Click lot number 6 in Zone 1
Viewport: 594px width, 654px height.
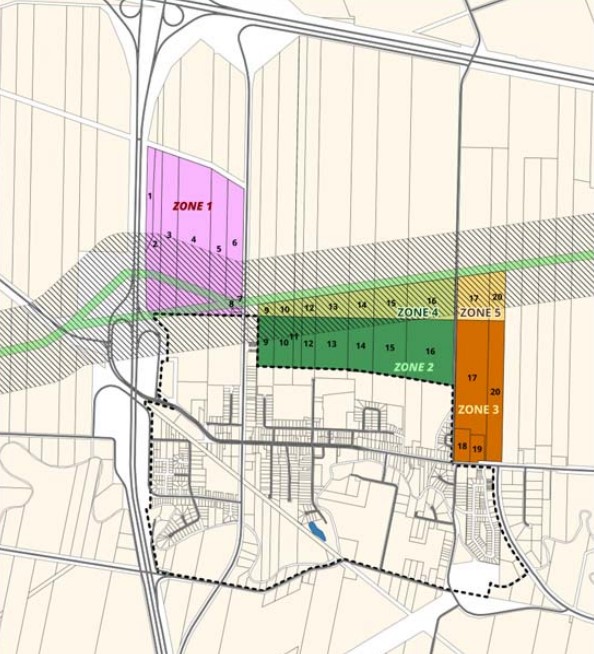coord(234,242)
